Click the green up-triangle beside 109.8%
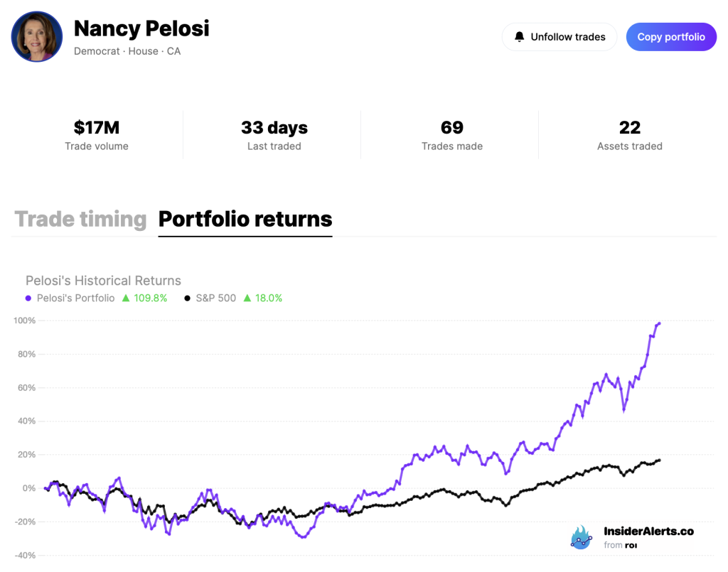The height and width of the screenshot is (572, 728). point(126,298)
